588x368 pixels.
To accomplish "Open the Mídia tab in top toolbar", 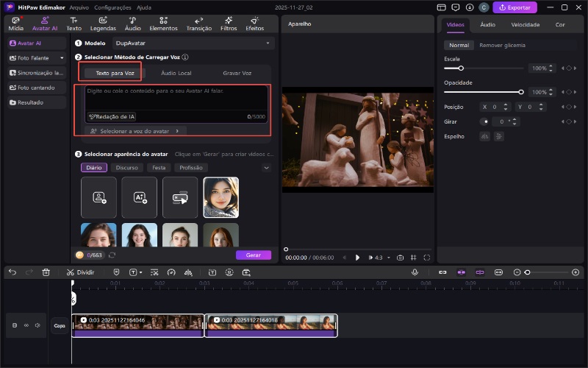I will pyautogui.click(x=15, y=24).
